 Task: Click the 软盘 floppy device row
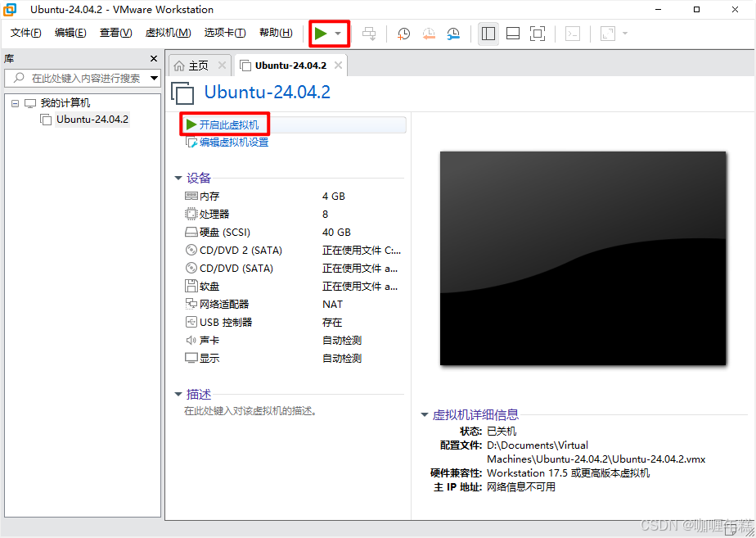pyautogui.click(x=293, y=286)
